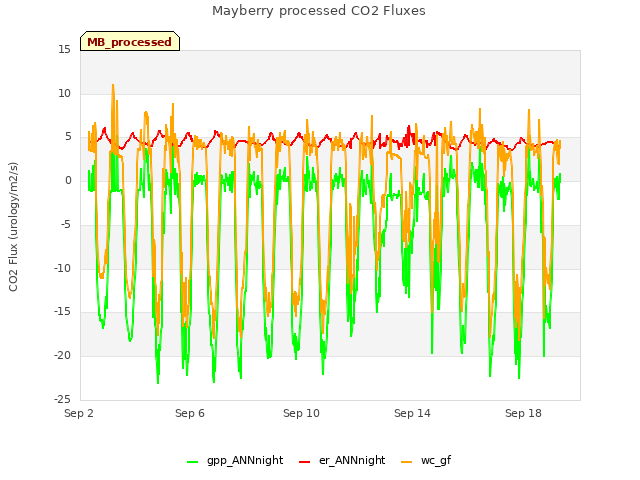Image resolution: width=640 pixels, height=480 pixels.
Task: Click the green gpp_ANNnight legend swatch
Action: pos(193,462)
